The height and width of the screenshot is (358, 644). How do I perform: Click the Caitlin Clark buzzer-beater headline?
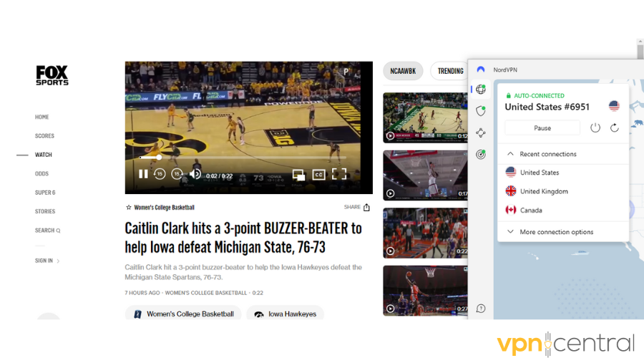tap(243, 238)
